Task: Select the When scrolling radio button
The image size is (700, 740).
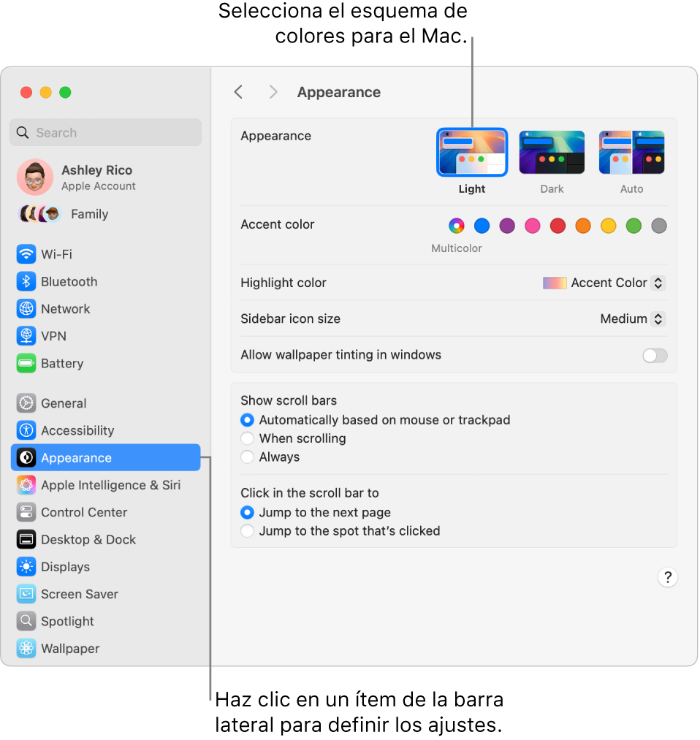Action: [x=247, y=438]
